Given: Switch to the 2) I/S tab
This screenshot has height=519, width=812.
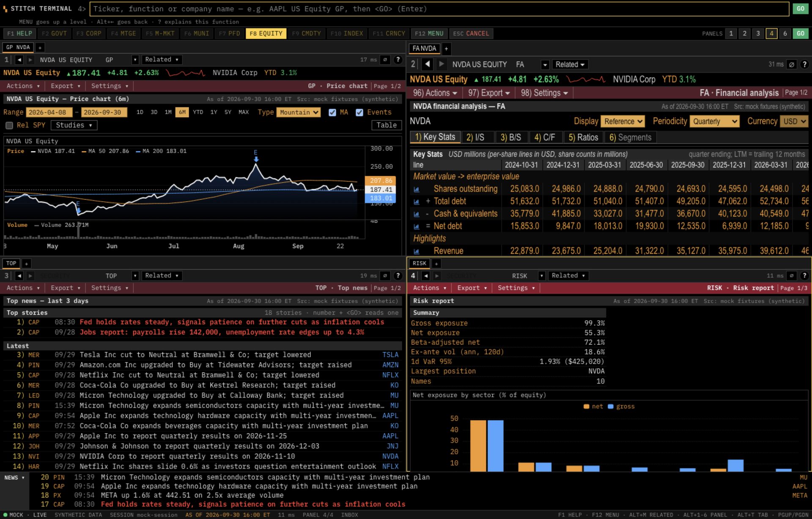Looking at the screenshot, I should [475, 137].
